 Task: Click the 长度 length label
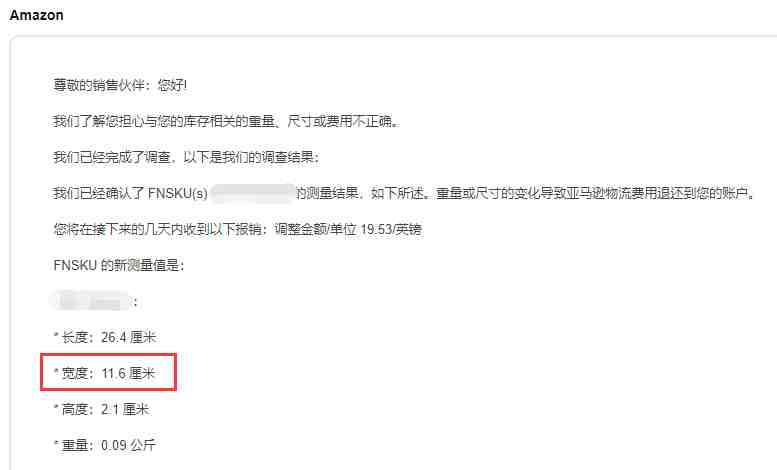point(75,337)
